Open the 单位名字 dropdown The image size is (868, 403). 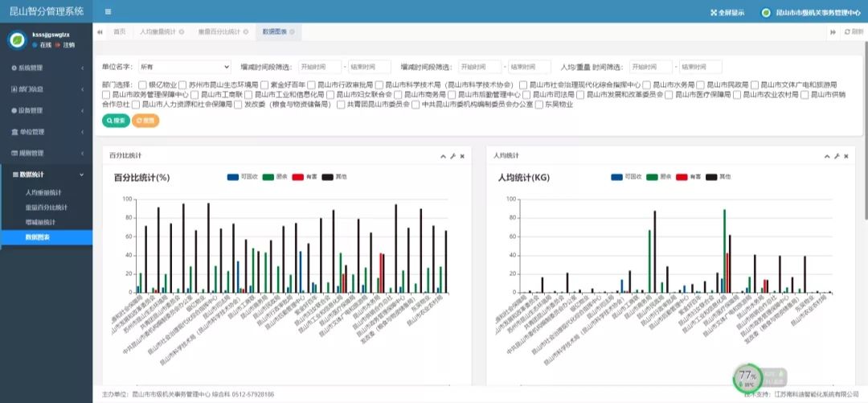[x=184, y=67]
